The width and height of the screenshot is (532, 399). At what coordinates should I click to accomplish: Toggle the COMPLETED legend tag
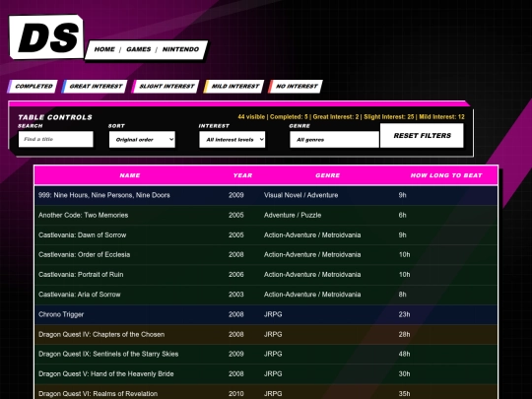(x=33, y=86)
